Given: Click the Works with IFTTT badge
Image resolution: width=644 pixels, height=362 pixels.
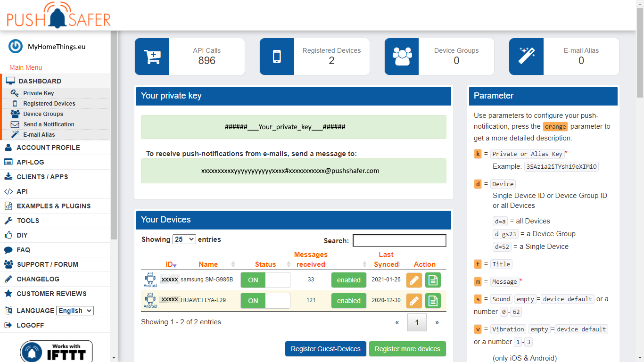Looking at the screenshot, I should coord(56,351).
